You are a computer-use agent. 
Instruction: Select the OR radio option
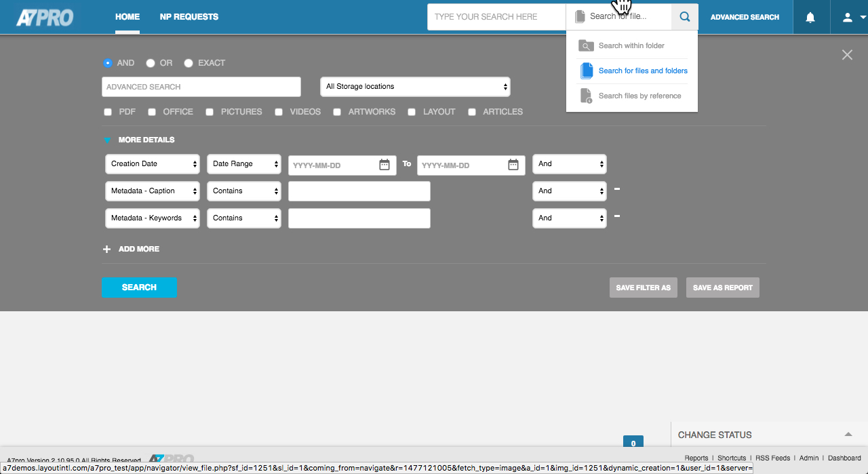click(x=151, y=63)
